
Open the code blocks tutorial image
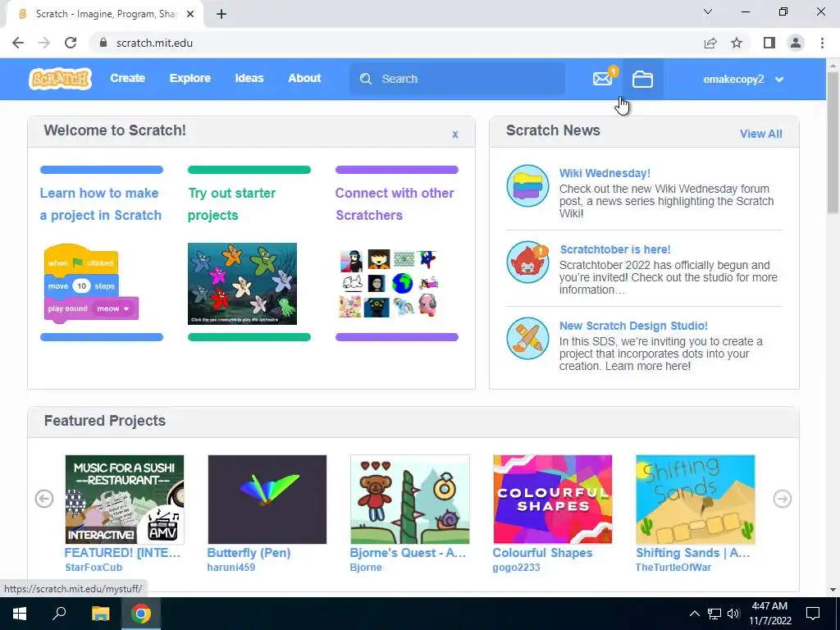click(x=91, y=284)
